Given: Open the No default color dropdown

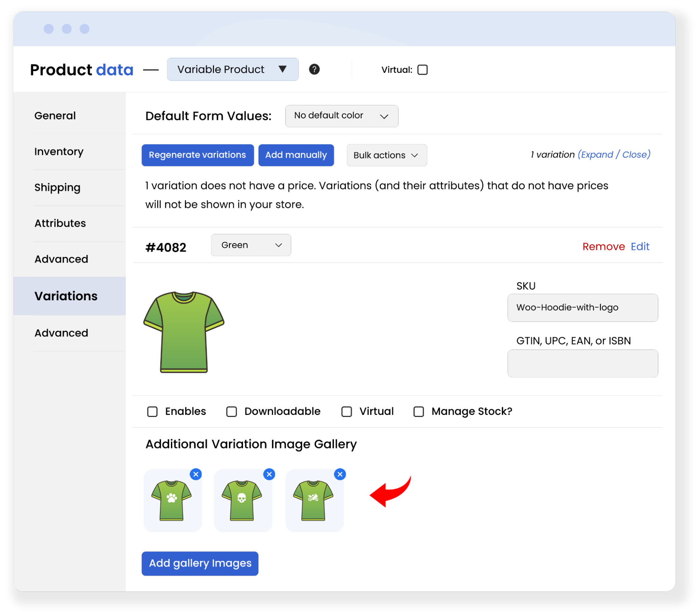Looking at the screenshot, I should tap(341, 116).
